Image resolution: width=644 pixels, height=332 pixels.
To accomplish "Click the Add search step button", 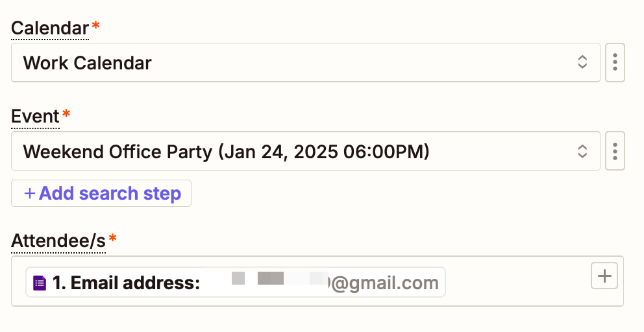I will pos(101,193).
